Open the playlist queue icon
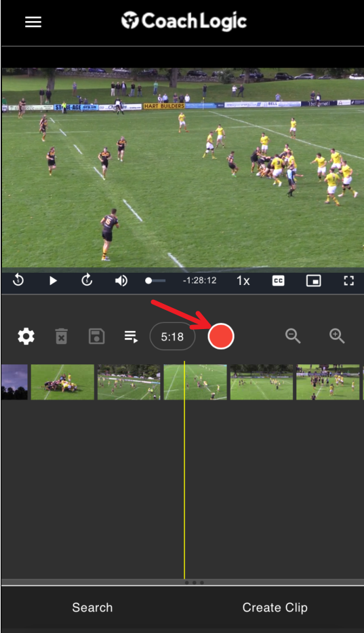 click(131, 337)
